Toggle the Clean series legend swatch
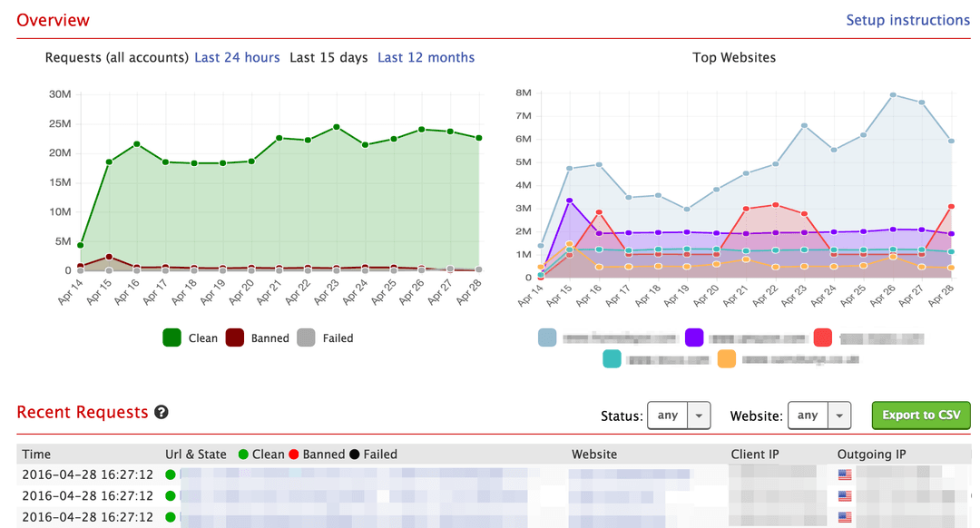This screenshot has width=980, height=528. [x=171, y=337]
